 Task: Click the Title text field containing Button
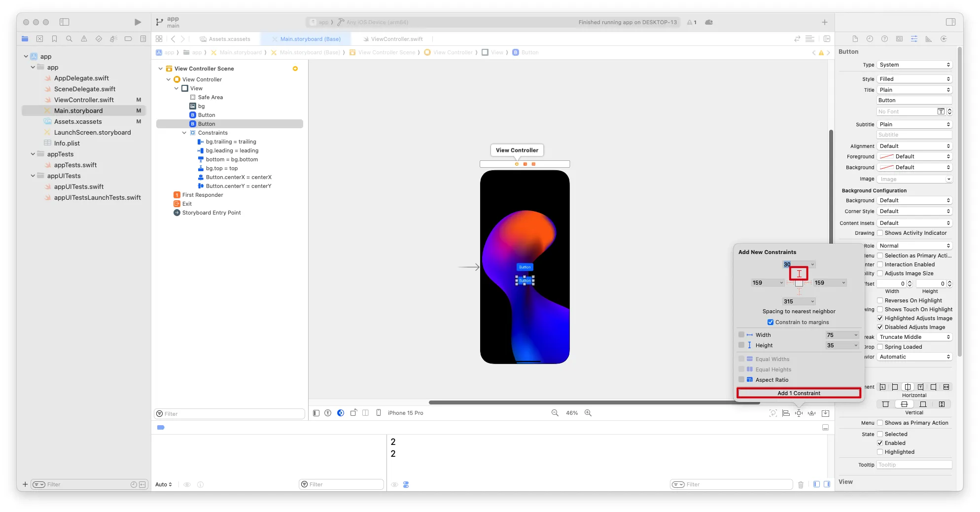coord(914,101)
